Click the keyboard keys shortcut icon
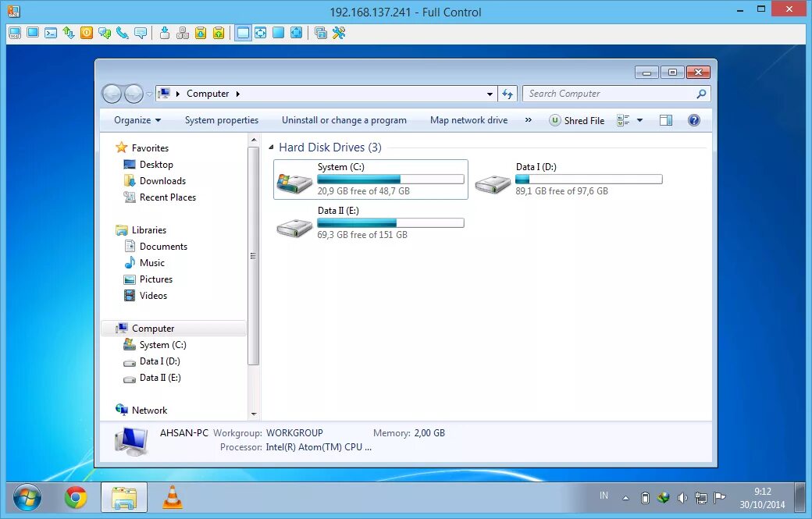The height and width of the screenshot is (519, 812). (x=182, y=33)
